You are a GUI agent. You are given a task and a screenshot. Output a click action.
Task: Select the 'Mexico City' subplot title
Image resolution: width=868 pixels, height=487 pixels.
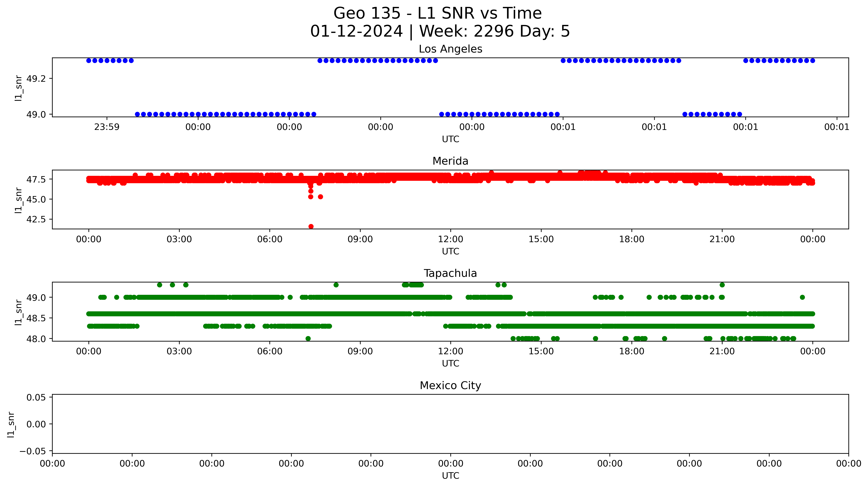click(451, 386)
